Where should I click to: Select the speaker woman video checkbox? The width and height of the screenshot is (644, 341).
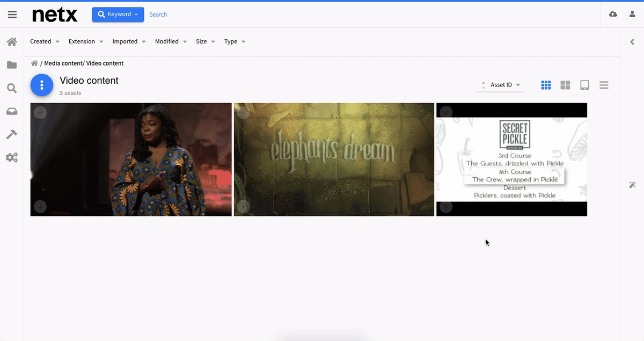click(x=40, y=112)
